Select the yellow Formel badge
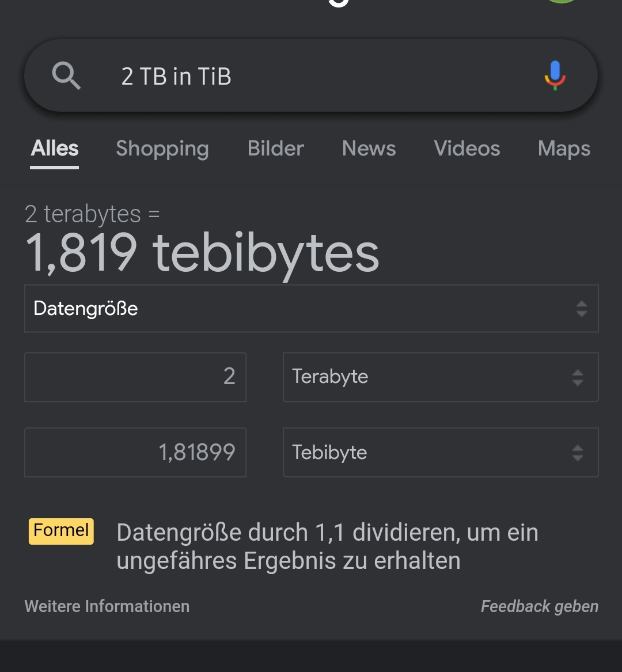622x672 pixels. [61, 531]
